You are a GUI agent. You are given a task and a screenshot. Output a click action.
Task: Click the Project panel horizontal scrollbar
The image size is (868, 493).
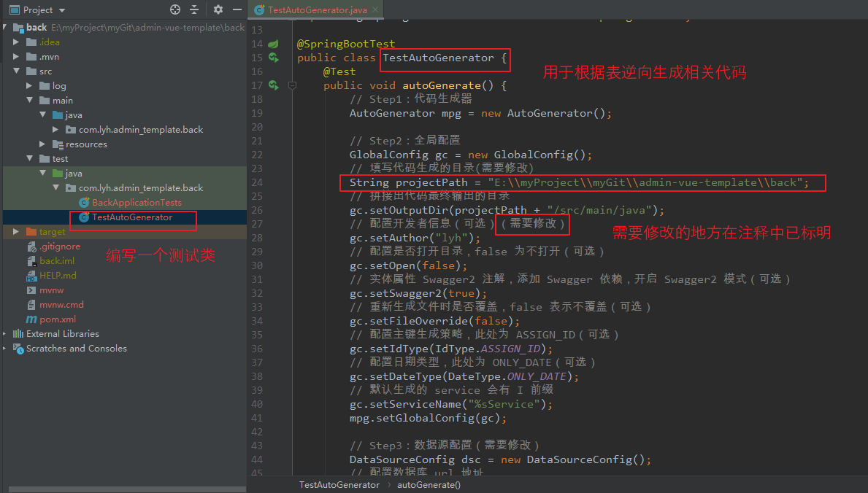(127, 489)
